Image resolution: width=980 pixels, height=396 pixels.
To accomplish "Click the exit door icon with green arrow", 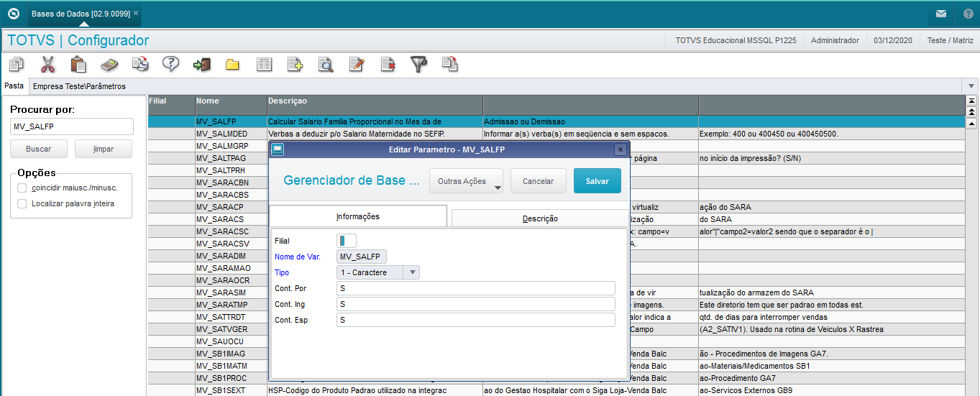I will coord(202,64).
